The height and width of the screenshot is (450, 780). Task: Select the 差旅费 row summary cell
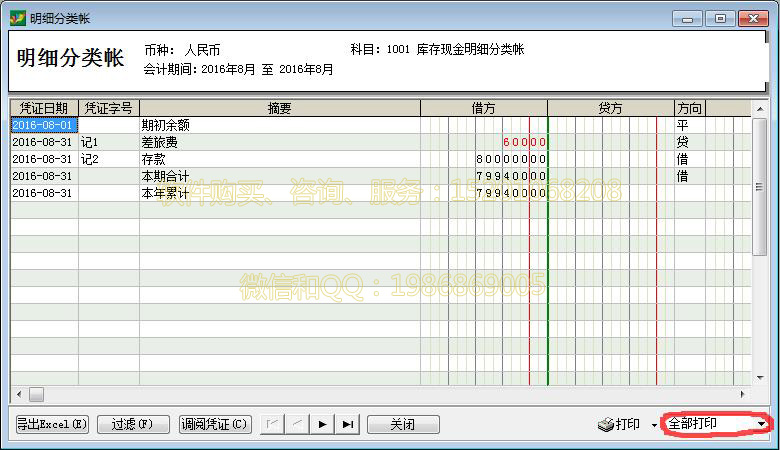[279, 142]
